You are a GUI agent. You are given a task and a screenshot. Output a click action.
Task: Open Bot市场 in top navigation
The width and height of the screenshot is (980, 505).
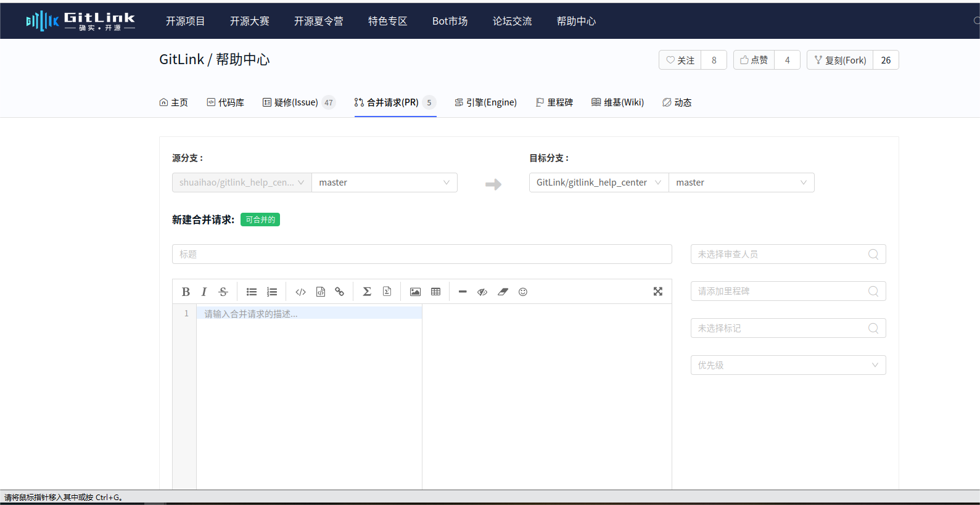[x=450, y=21]
